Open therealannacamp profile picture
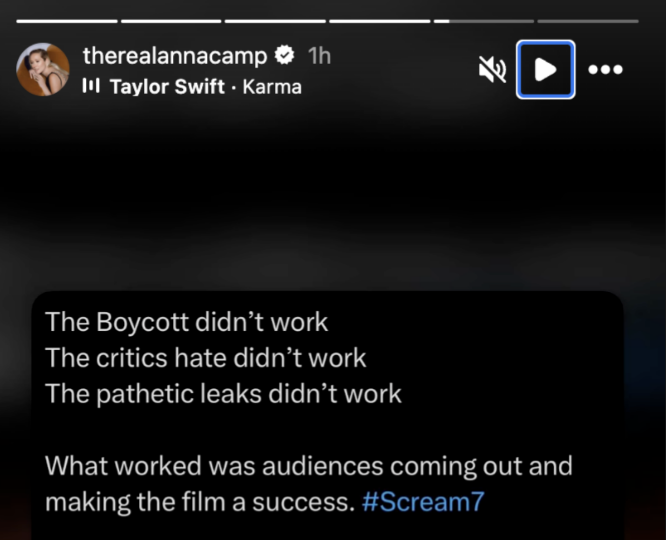The width and height of the screenshot is (666, 540). click(43, 69)
